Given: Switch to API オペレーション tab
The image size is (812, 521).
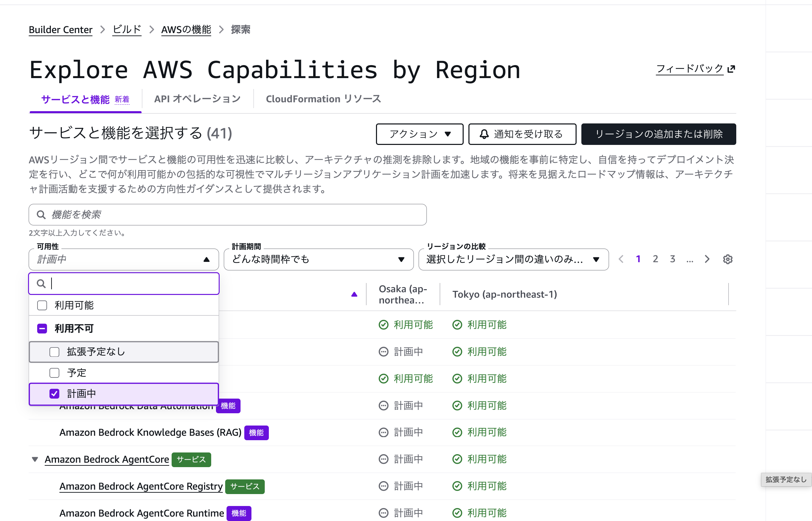Looking at the screenshot, I should point(197,99).
